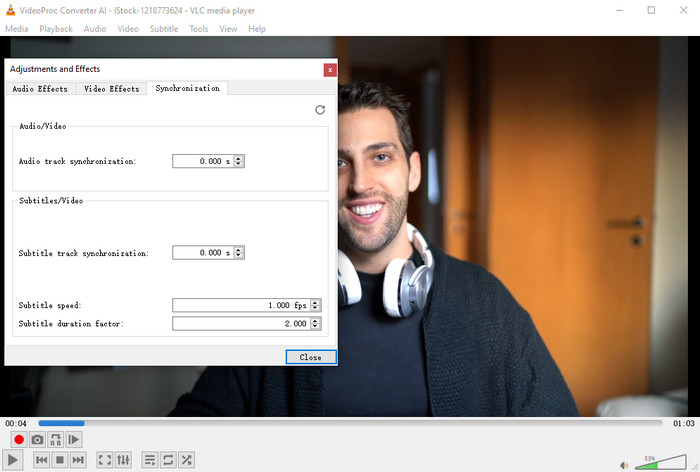The image size is (700, 472).
Task: Open the Video Effects tab
Action: tap(111, 89)
